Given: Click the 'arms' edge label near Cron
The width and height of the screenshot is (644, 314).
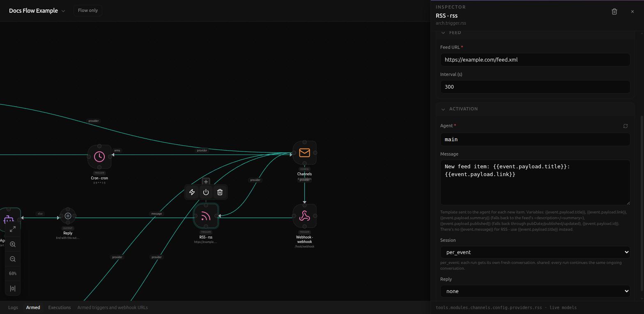Looking at the screenshot, I should 117,151.
